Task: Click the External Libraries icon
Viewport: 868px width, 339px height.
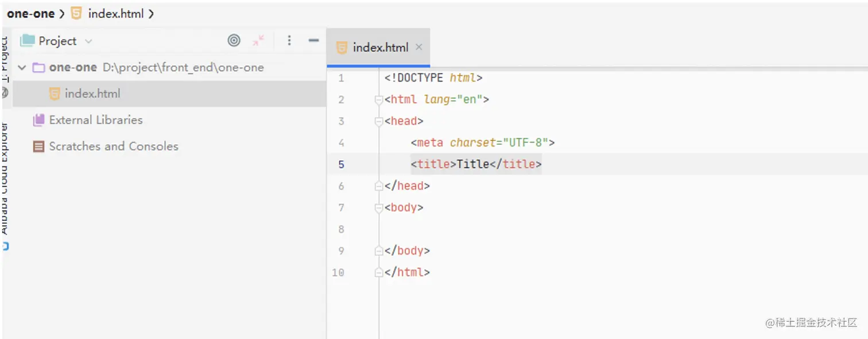Action: [x=38, y=120]
